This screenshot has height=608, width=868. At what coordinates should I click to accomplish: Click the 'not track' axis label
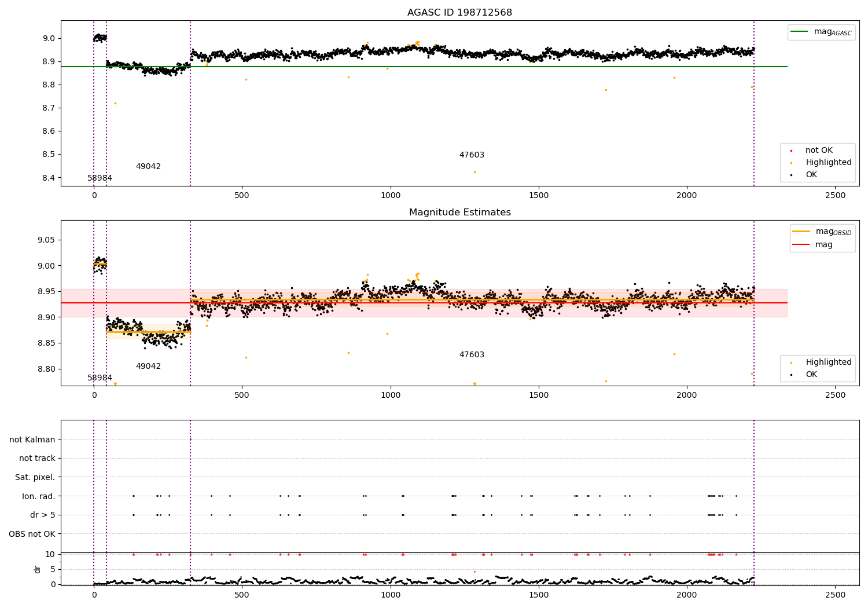37,459
